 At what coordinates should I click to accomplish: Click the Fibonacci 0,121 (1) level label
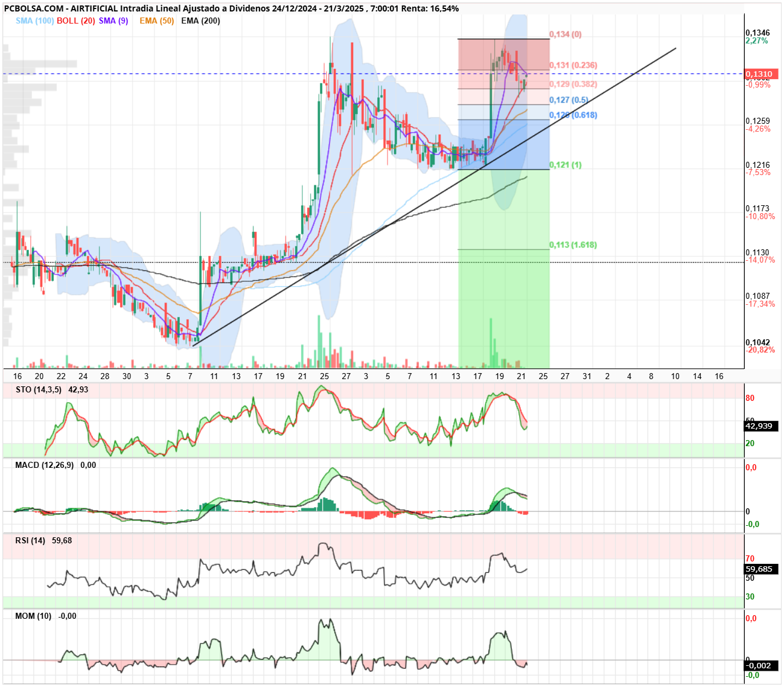pyautogui.click(x=566, y=165)
